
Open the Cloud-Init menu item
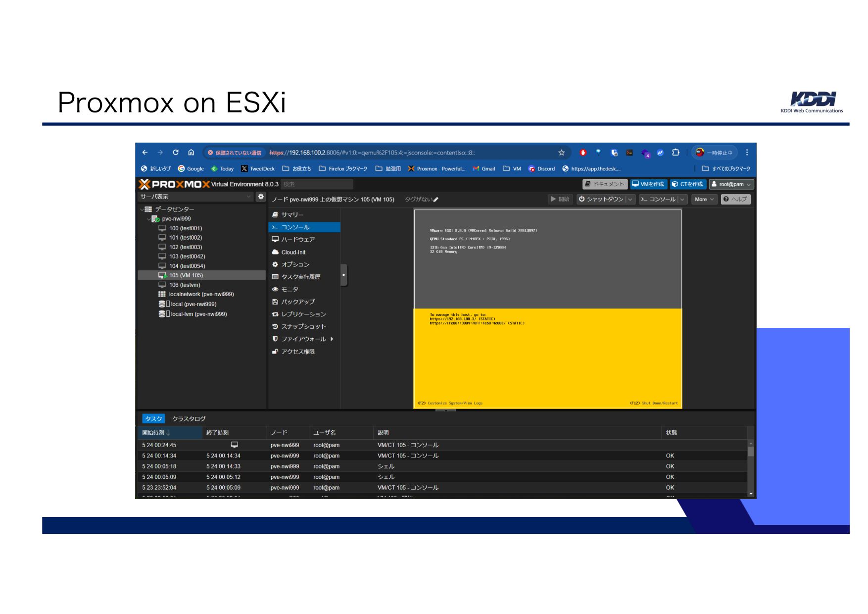tap(304, 252)
